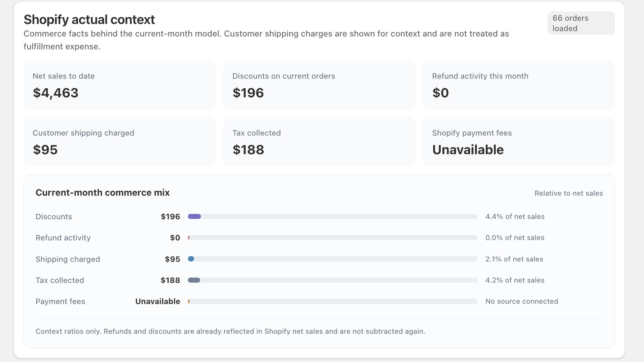Click the gray Tax collected progress bar
644x362 pixels.
332,280
